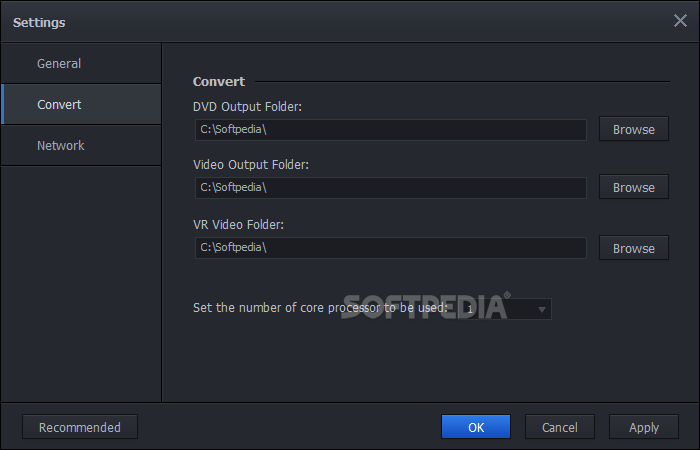This screenshot has width=700, height=450.
Task: Select the Convert tab in the sidebar
Action: (x=81, y=104)
